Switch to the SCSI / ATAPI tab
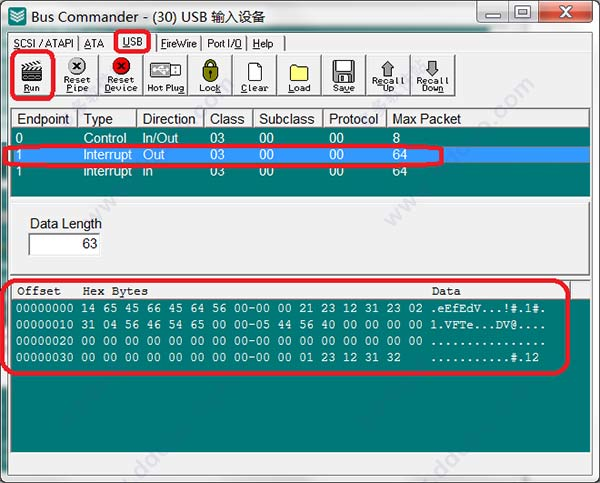The width and height of the screenshot is (600, 483). coord(44,44)
